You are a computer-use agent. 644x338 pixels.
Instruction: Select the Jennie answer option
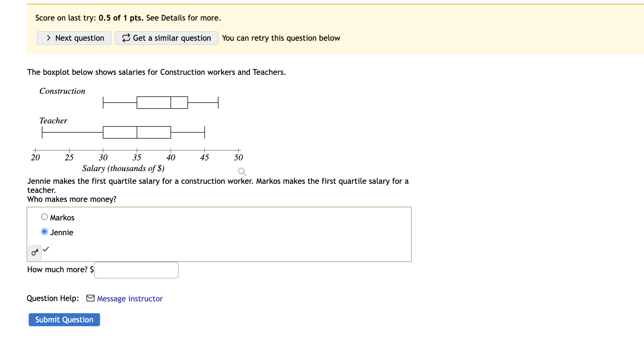coord(62,232)
